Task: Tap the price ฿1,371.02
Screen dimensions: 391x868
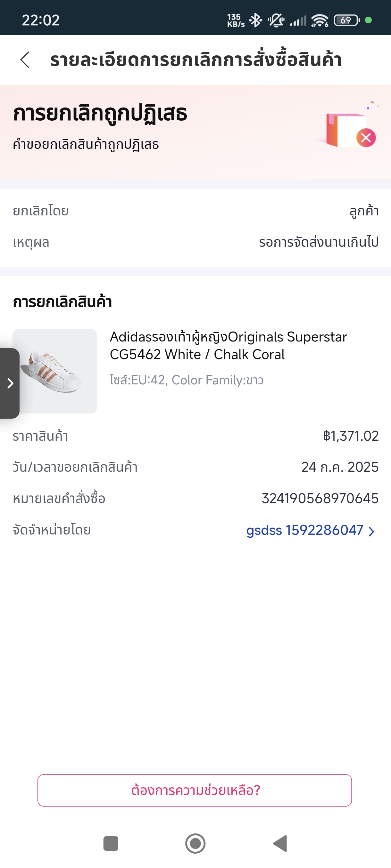Action: 351,436
